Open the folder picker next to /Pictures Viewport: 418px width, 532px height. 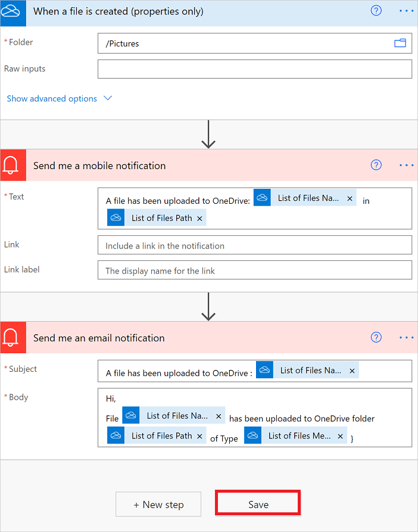[400, 43]
